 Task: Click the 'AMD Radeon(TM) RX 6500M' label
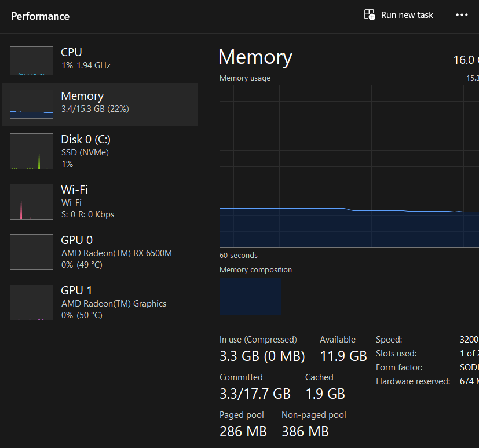tap(116, 253)
